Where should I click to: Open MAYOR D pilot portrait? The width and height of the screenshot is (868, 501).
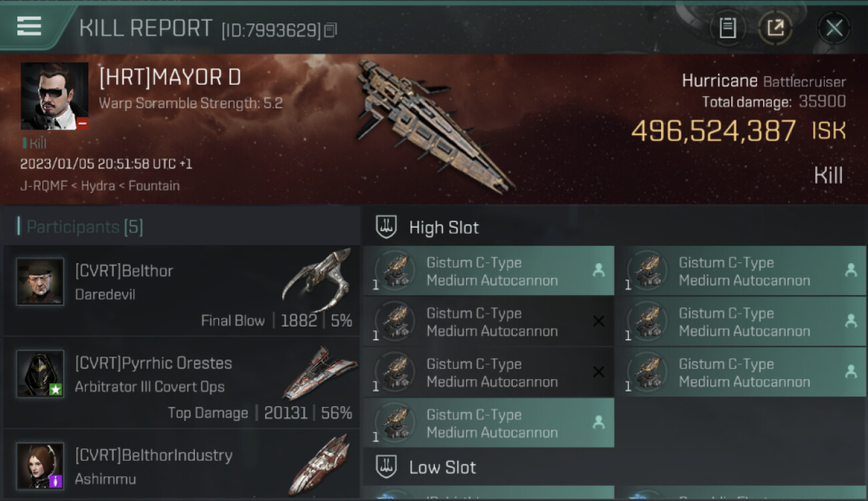click(x=54, y=96)
